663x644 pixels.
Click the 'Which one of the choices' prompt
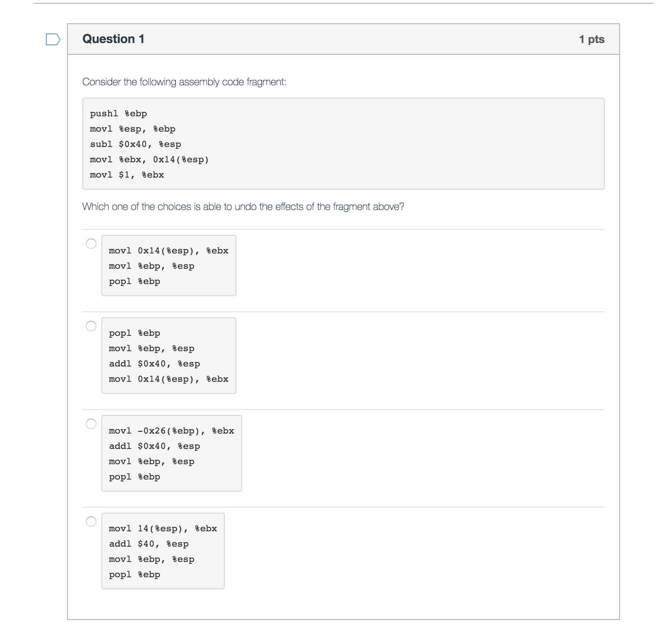243,207
